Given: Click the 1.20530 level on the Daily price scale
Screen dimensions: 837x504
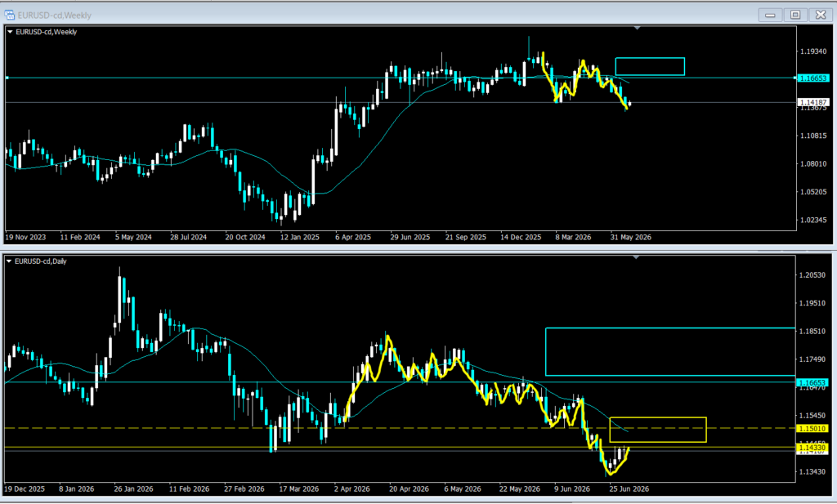Looking at the screenshot, I should tap(812, 274).
